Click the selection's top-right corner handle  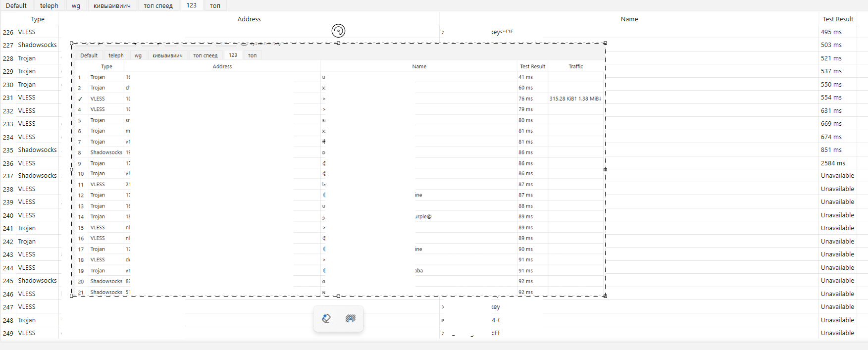[x=605, y=43]
